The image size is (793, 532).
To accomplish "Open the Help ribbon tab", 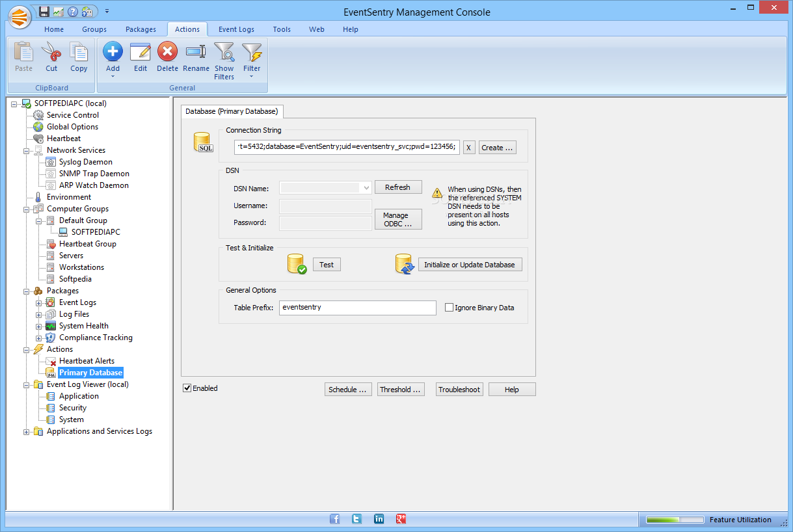I will click(x=351, y=29).
